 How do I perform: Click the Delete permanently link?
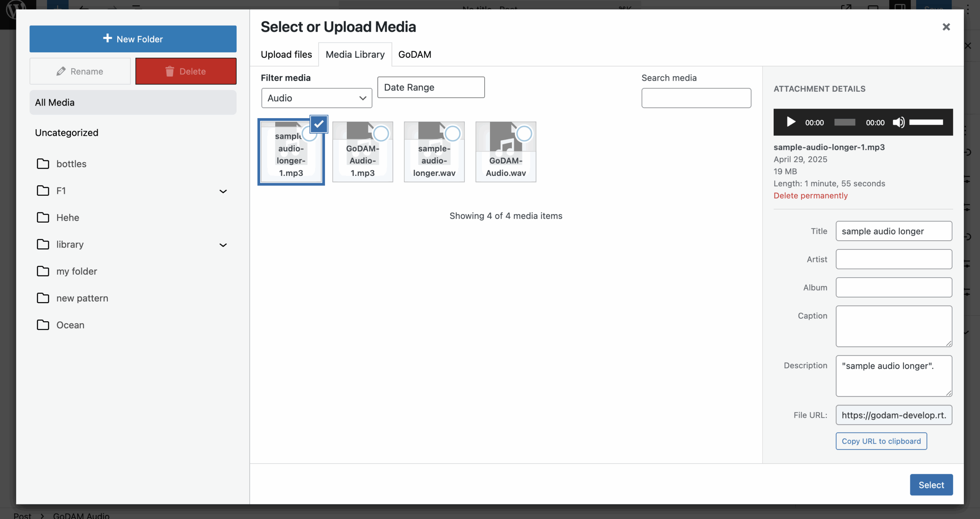tap(810, 195)
